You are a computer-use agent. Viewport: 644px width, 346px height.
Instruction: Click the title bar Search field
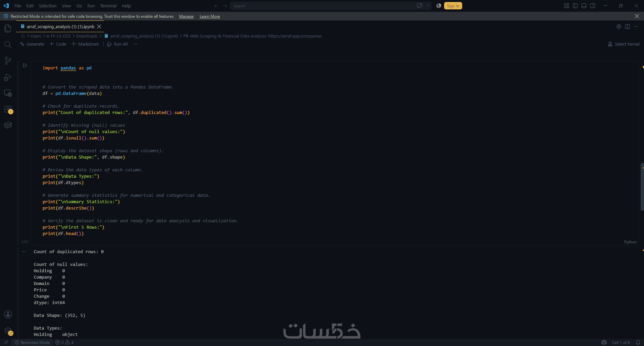pos(322,6)
